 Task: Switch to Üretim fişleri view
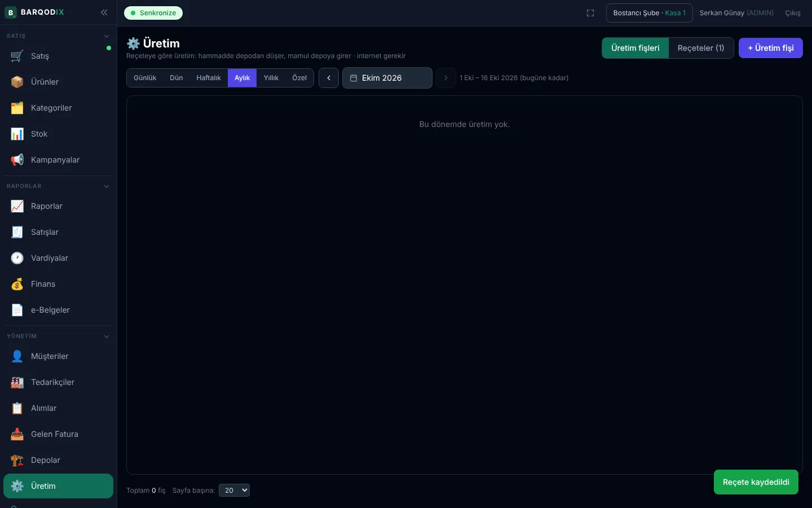tap(636, 48)
